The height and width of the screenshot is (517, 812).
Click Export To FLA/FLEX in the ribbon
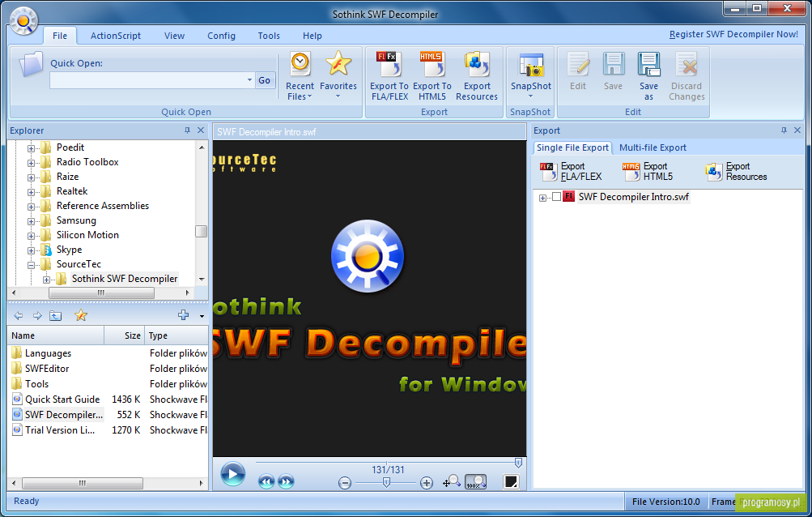(x=389, y=76)
